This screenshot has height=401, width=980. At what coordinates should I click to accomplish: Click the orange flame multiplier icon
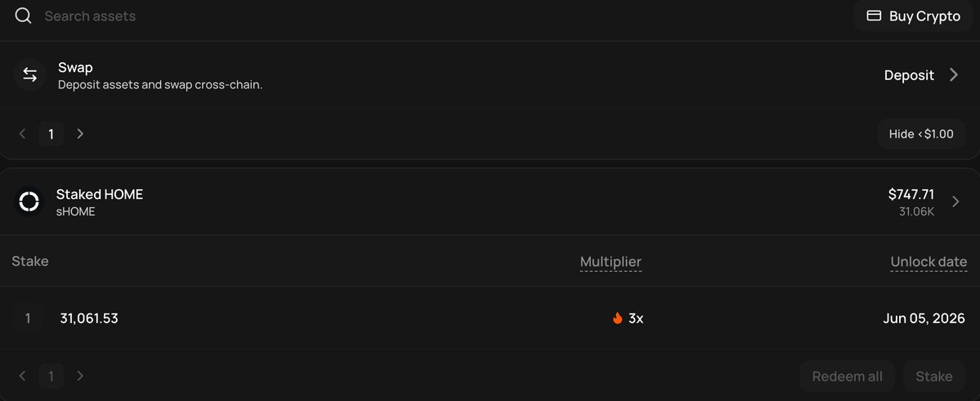tap(617, 318)
